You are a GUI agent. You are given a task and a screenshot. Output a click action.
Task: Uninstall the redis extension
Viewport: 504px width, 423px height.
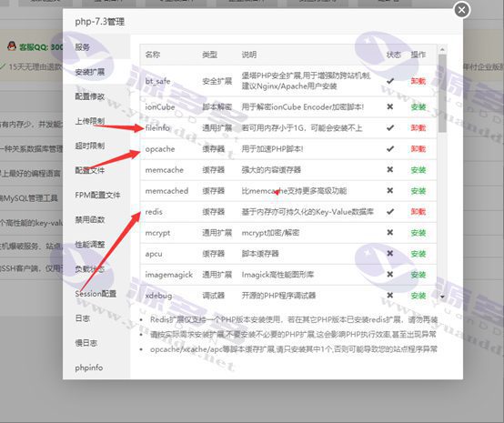[x=418, y=212]
